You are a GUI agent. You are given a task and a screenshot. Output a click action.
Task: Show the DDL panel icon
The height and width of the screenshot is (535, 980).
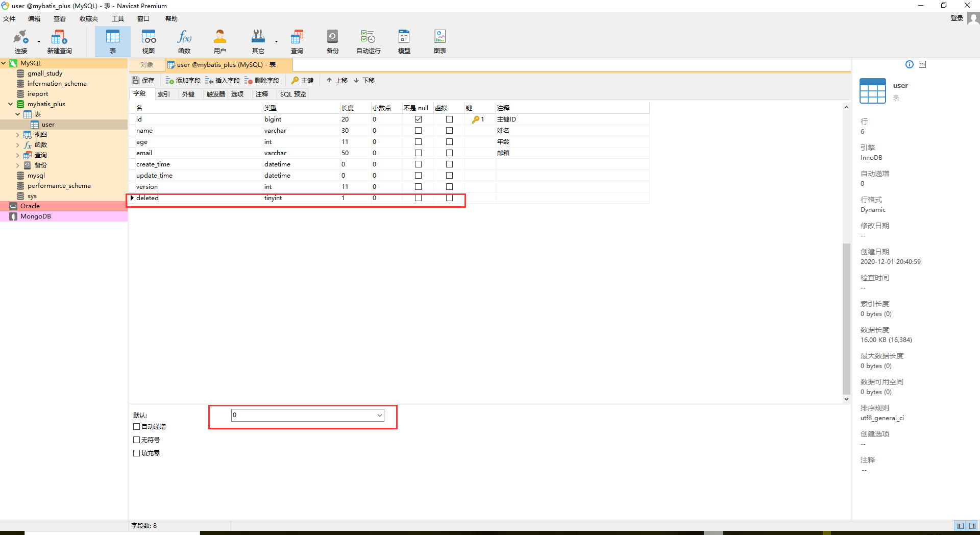point(922,64)
